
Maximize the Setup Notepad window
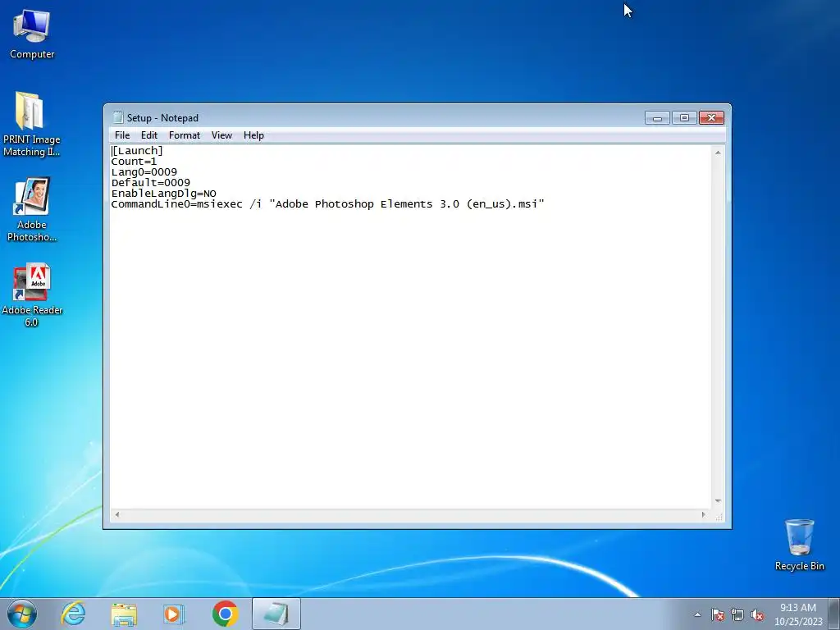tap(684, 118)
